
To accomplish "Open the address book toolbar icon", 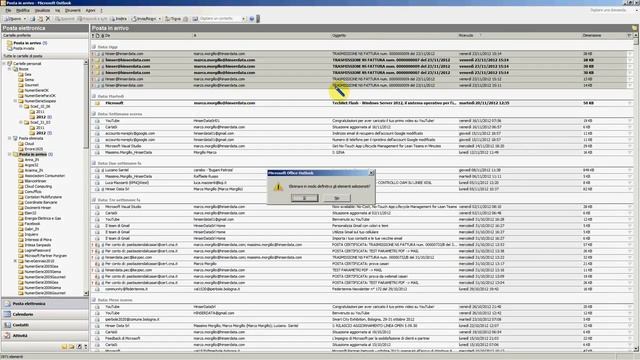I will 195,19.
